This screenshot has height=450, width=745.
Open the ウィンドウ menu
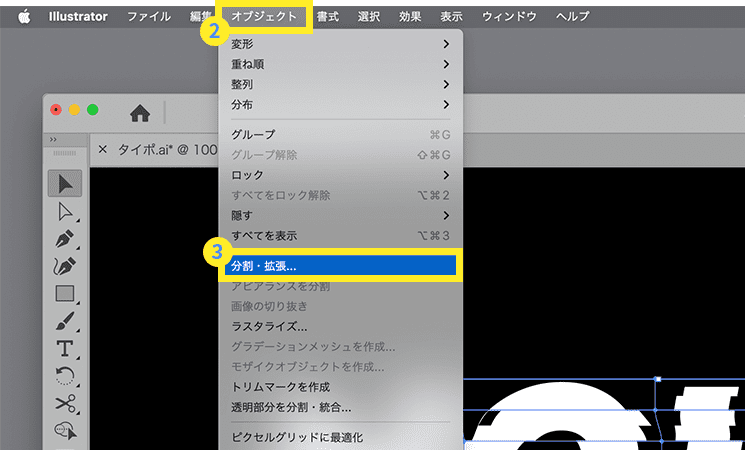[x=509, y=17]
